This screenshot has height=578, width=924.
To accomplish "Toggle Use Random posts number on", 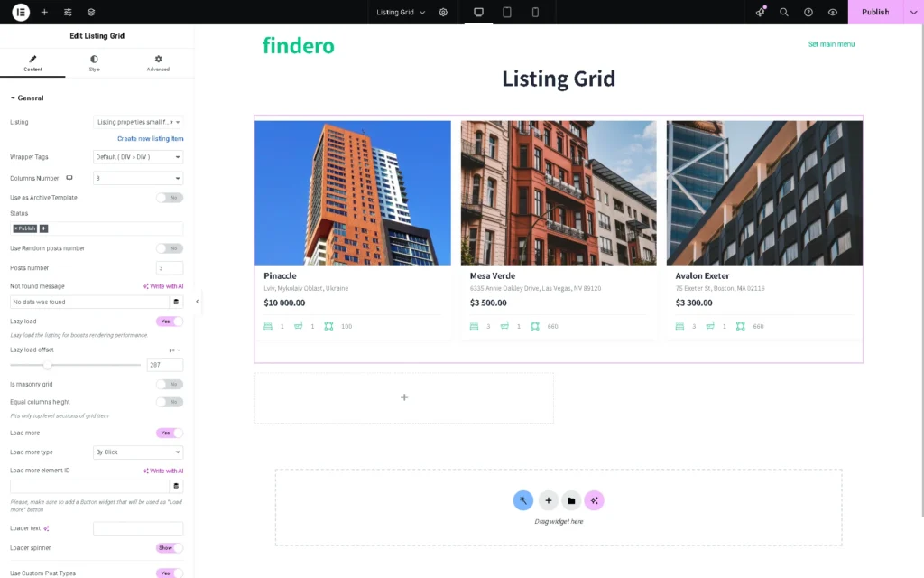I will click(170, 248).
